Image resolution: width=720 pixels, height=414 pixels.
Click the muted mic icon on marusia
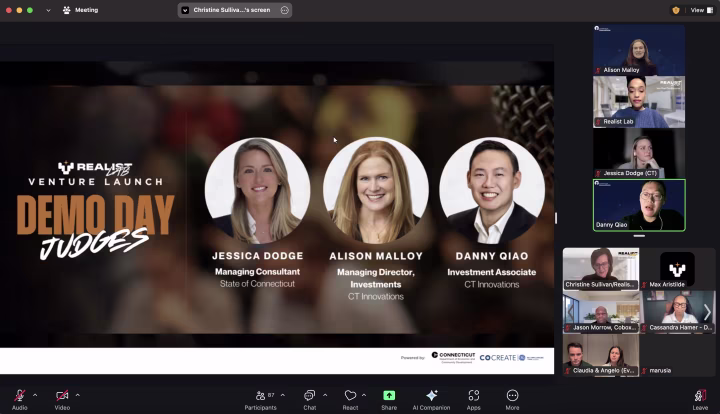(x=644, y=371)
